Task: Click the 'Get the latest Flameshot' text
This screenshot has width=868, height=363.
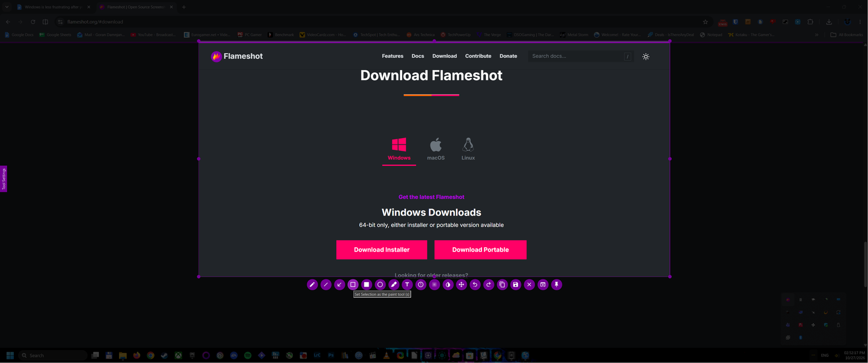Action: pyautogui.click(x=431, y=197)
